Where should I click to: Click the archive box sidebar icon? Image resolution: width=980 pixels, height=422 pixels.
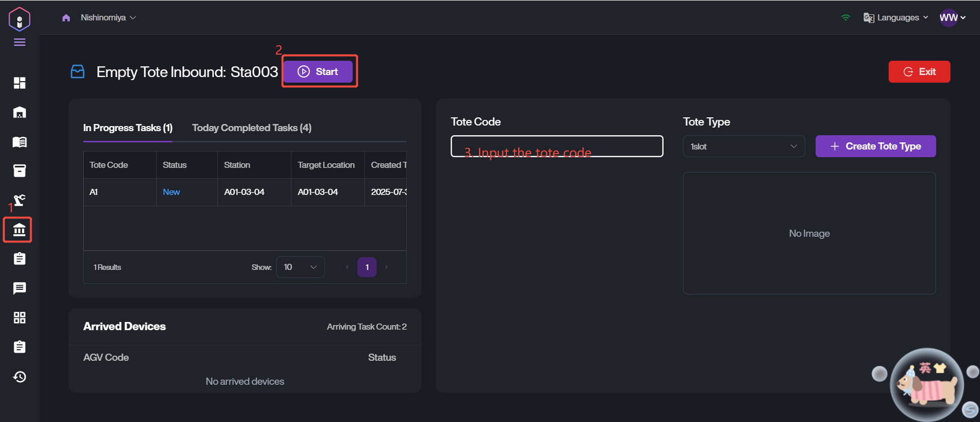pos(19,171)
